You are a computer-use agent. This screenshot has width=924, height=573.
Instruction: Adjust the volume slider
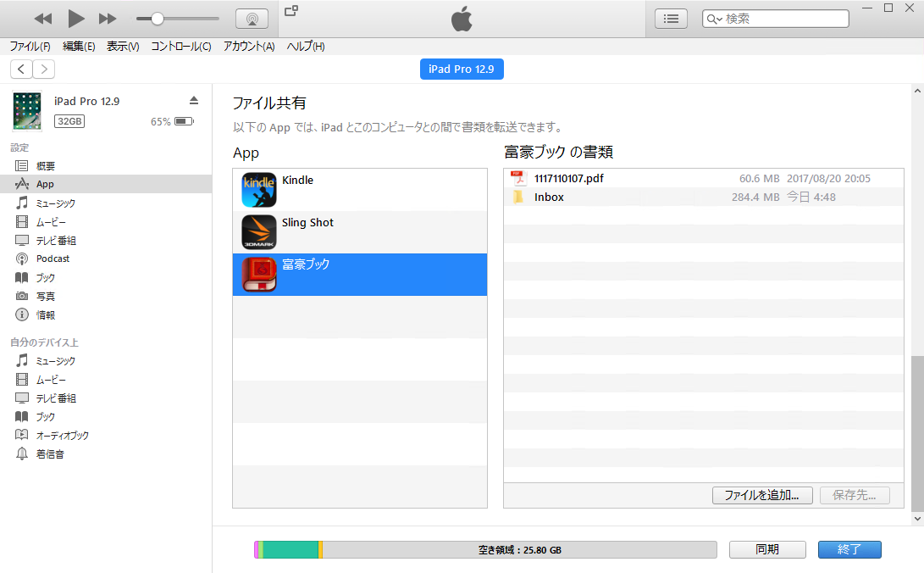pos(156,18)
